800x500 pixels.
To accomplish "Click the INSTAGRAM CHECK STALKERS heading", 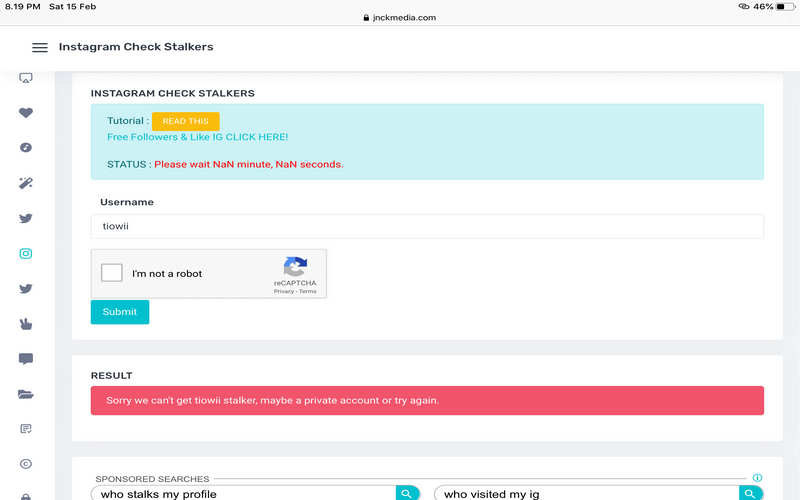I will tap(172, 93).
